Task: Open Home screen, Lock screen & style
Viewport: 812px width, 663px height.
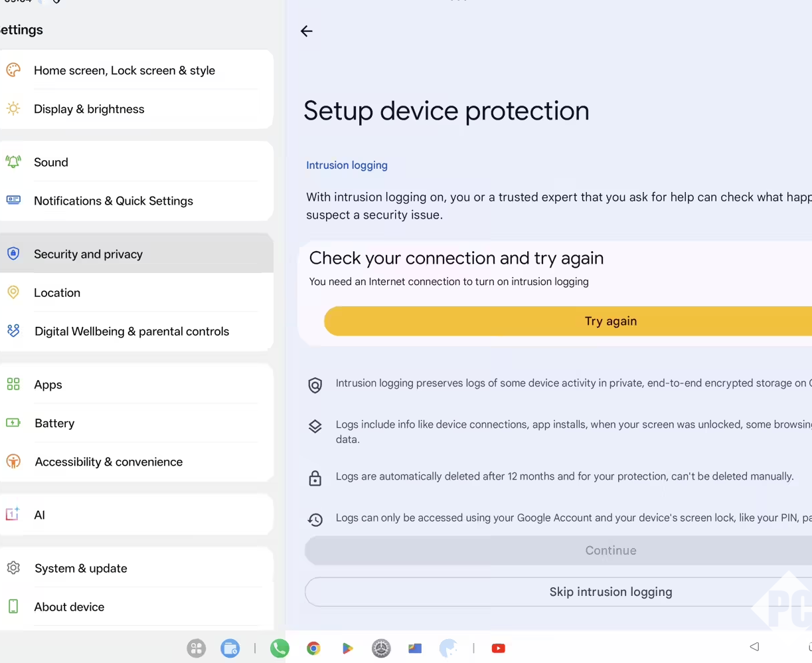Action: [124, 70]
